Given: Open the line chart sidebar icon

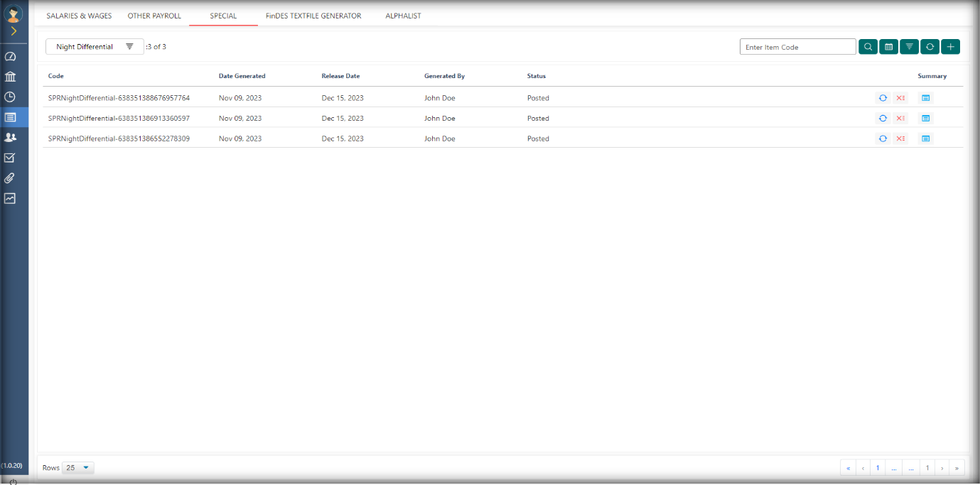Looking at the screenshot, I should 10,199.
